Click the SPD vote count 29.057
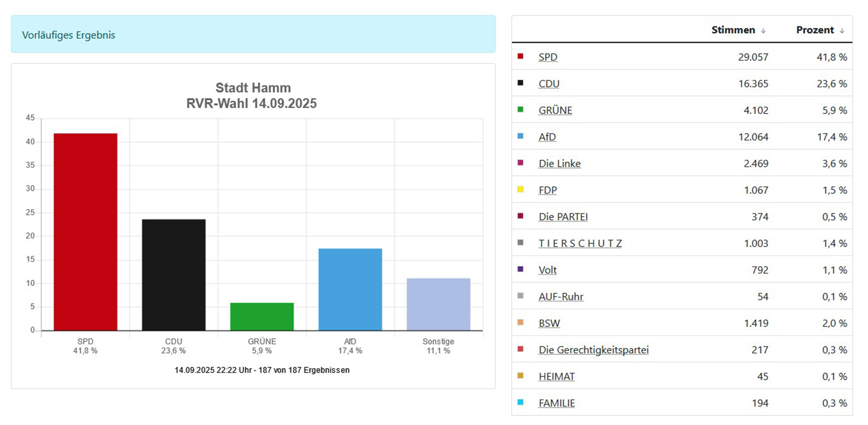Viewport: 868px width, 425px height. pos(753,57)
